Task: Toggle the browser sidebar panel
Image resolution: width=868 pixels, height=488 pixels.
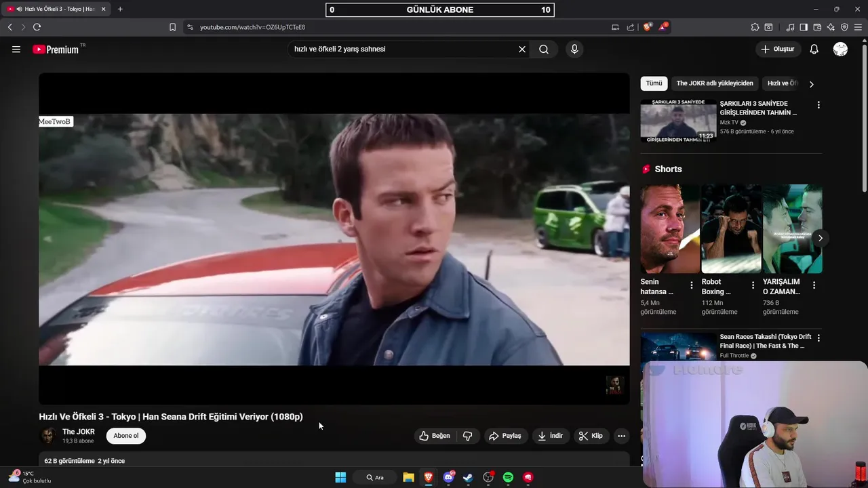Action: (x=804, y=27)
